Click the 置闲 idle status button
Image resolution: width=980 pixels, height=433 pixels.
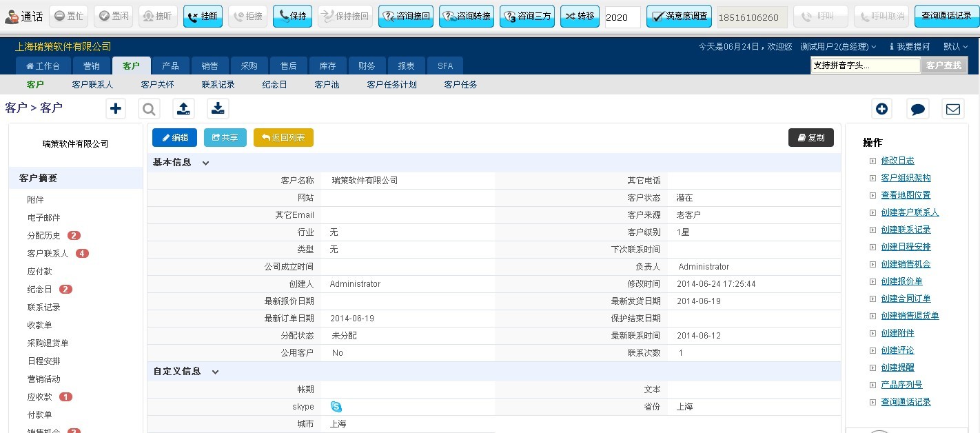113,17
